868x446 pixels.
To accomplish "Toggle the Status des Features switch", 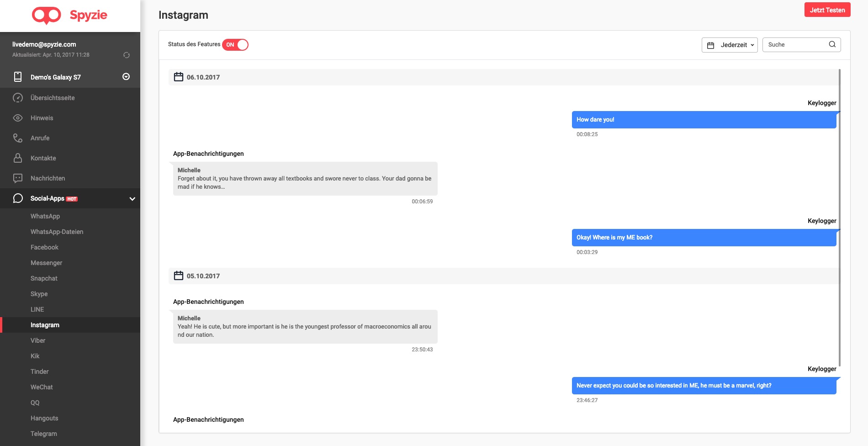I will [235, 45].
